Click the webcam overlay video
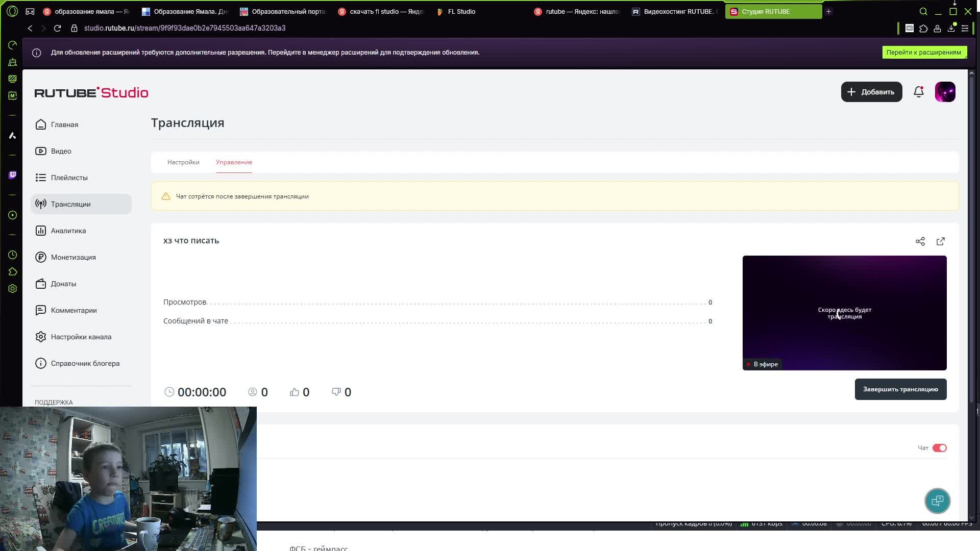Viewport: 980px width, 551px height. click(x=128, y=479)
